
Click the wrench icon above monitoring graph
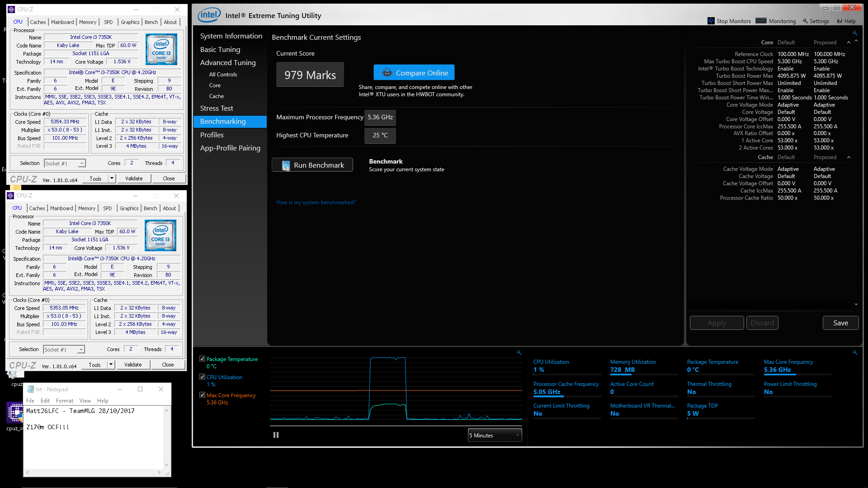pyautogui.click(x=519, y=352)
